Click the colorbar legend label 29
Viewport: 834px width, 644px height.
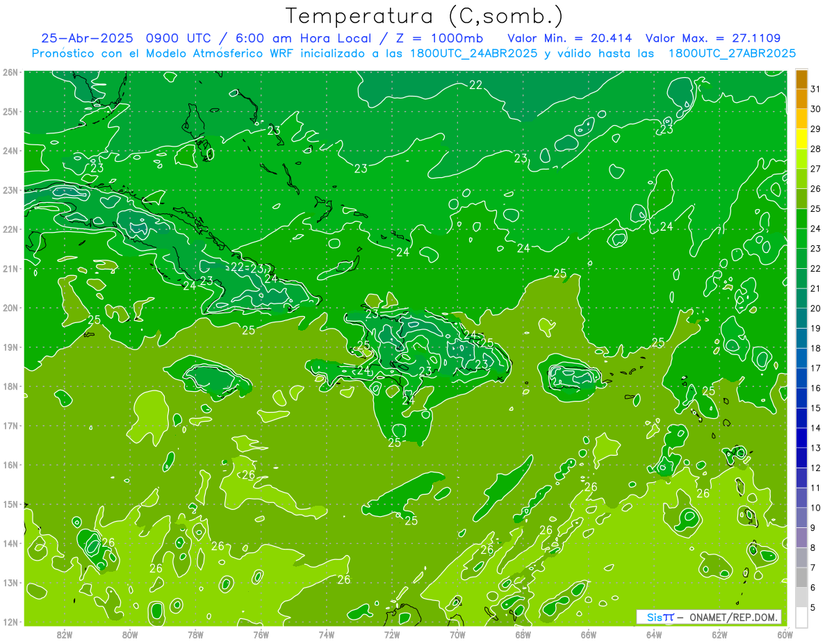point(816,129)
